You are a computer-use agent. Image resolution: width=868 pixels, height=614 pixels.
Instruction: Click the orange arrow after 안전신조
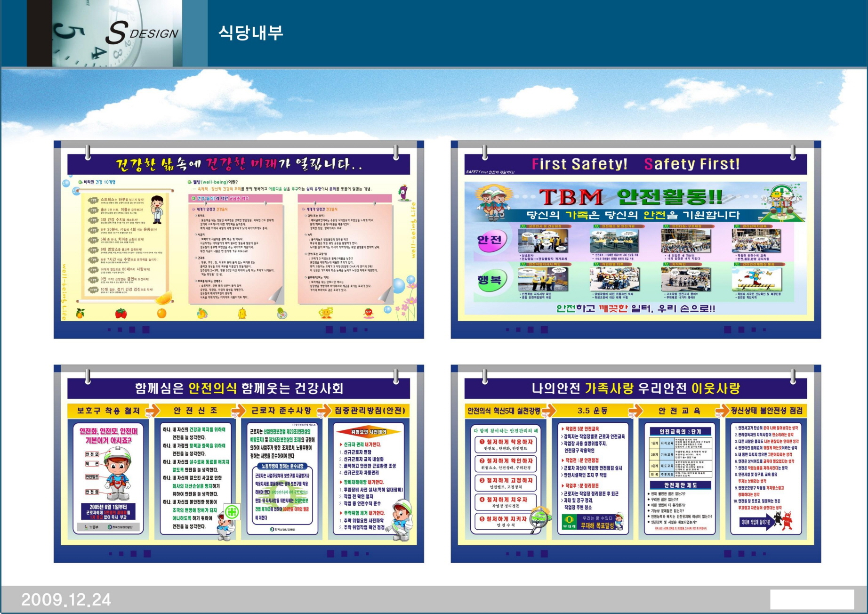(x=238, y=411)
